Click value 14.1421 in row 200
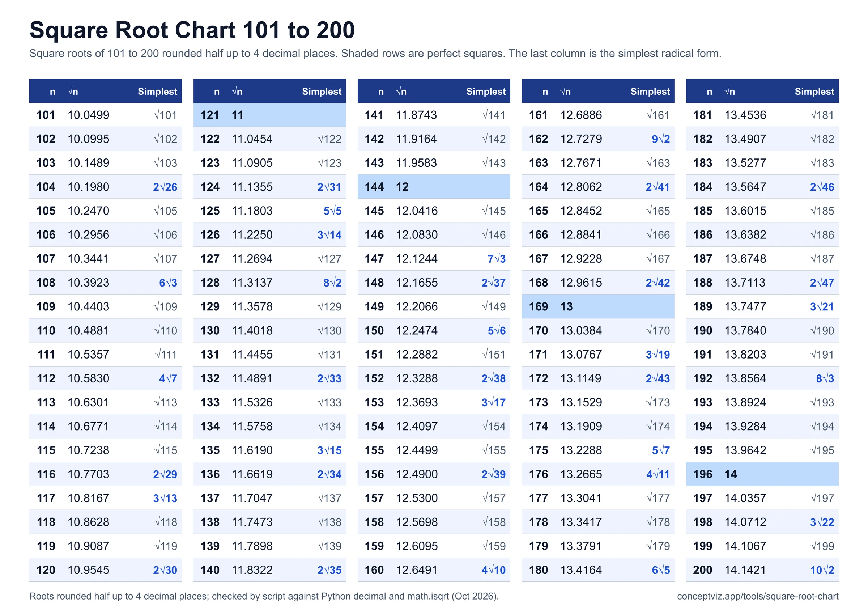The width and height of the screenshot is (868, 614). click(x=745, y=570)
